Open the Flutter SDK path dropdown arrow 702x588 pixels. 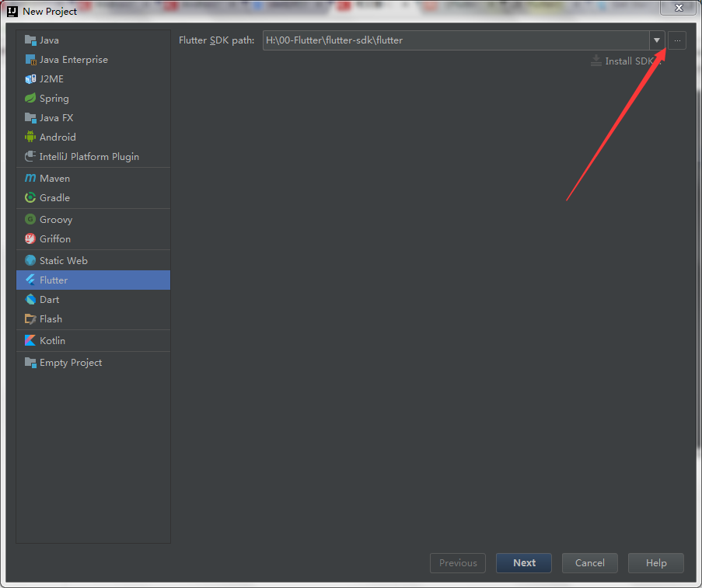point(657,40)
